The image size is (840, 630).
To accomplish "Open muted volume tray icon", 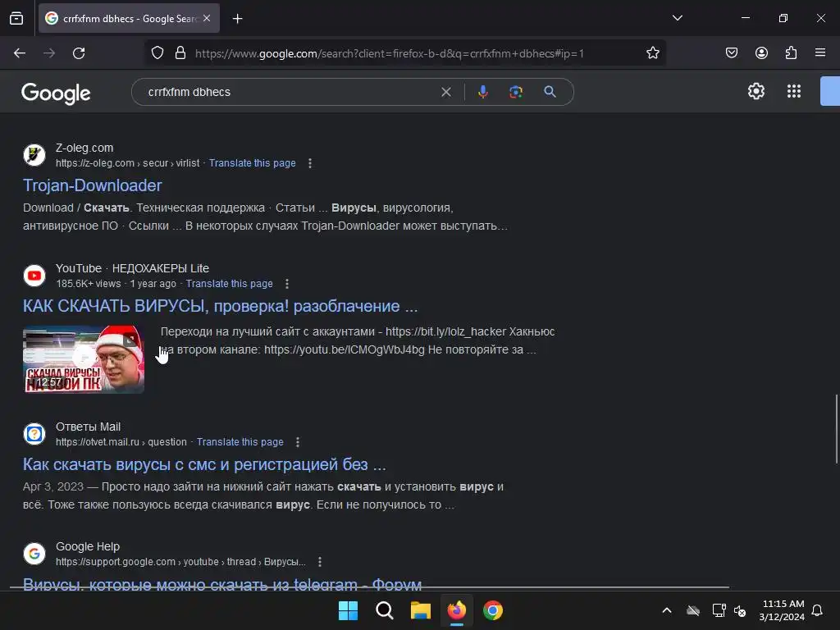I will coord(740,610).
